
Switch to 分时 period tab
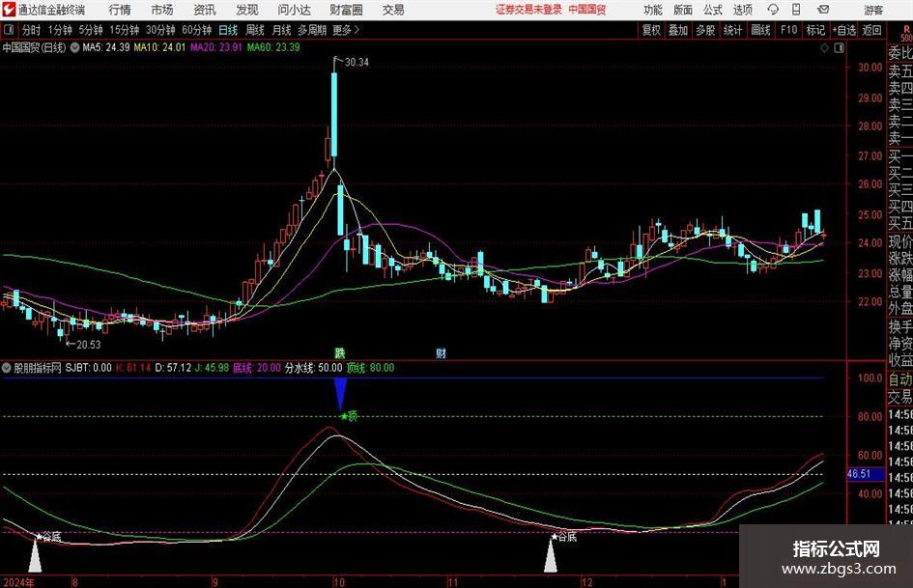tap(32, 30)
